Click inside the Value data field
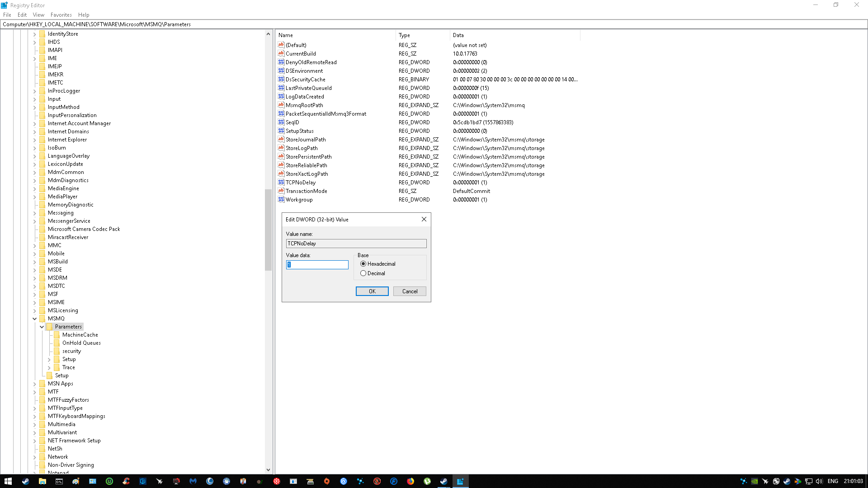 pos(317,265)
